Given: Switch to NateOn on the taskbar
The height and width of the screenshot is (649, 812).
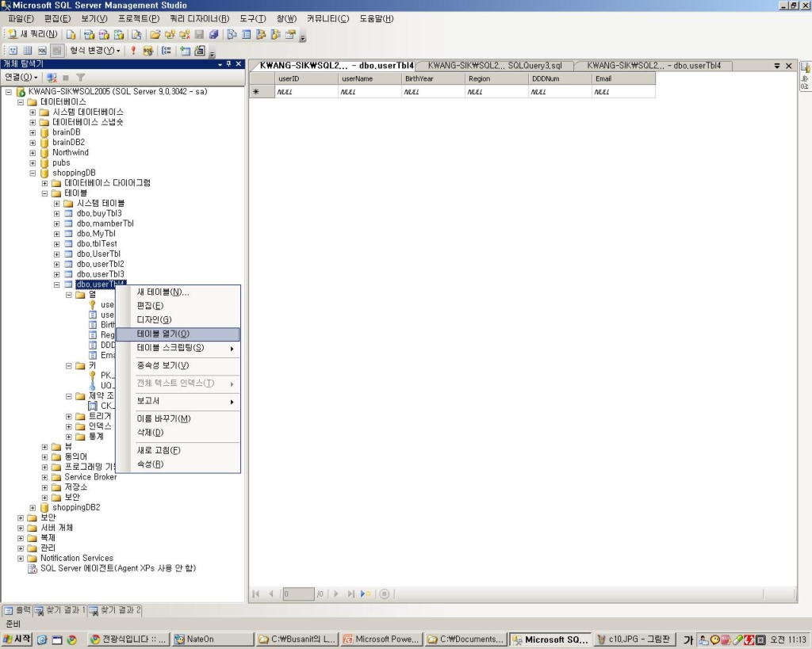Looking at the screenshot, I should 213,639.
